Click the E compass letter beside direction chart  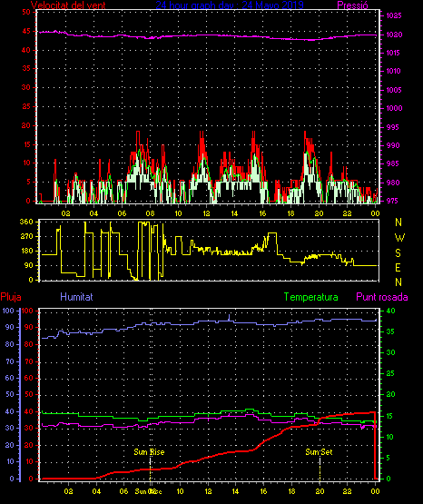click(x=398, y=267)
